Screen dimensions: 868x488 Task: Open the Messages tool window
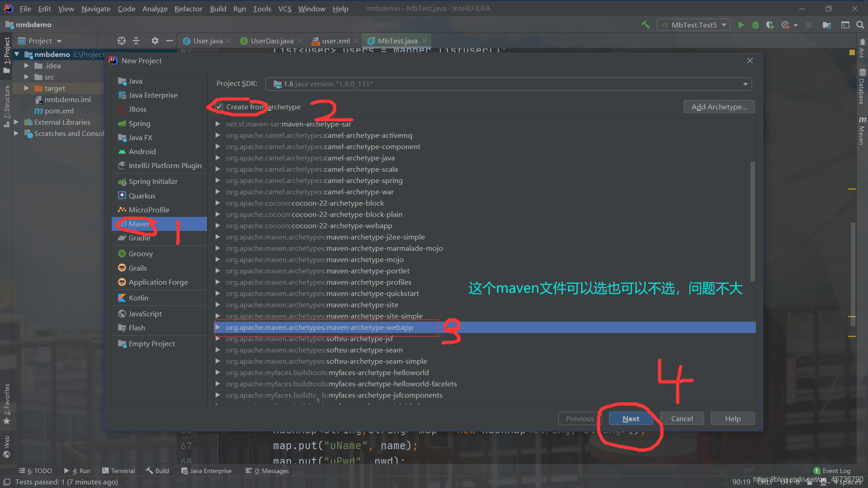pyautogui.click(x=267, y=471)
